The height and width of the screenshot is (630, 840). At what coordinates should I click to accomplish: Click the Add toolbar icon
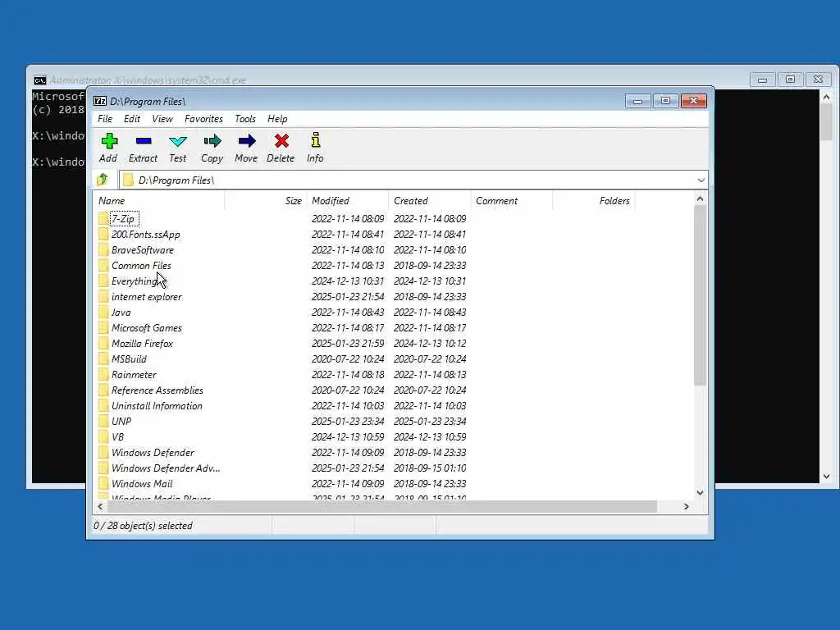[109, 141]
